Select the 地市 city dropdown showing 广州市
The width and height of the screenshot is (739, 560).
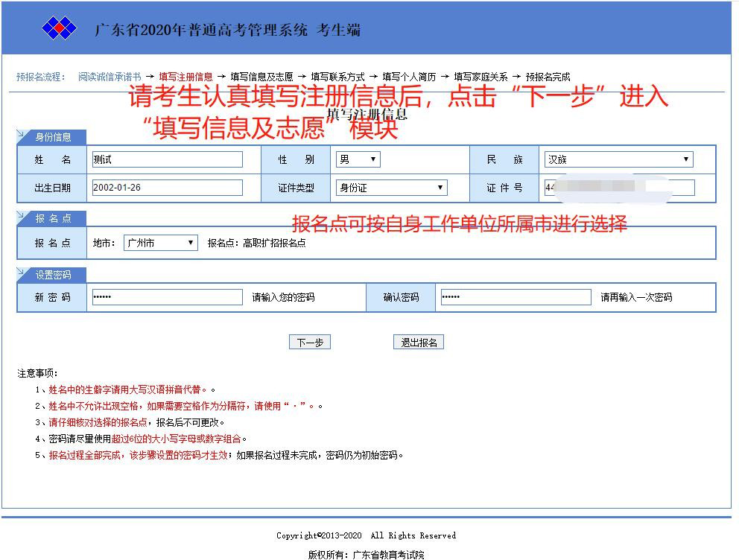(x=160, y=243)
